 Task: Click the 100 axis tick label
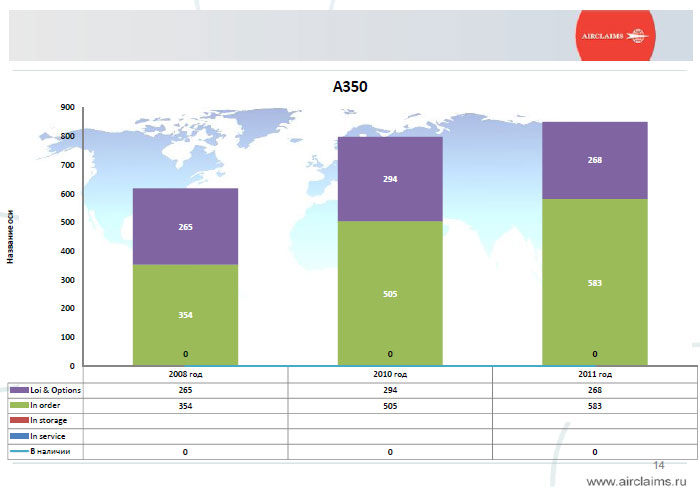point(67,337)
